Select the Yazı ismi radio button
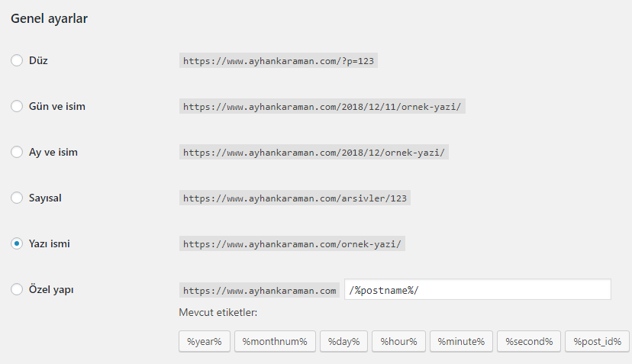632x364 pixels. (17, 243)
